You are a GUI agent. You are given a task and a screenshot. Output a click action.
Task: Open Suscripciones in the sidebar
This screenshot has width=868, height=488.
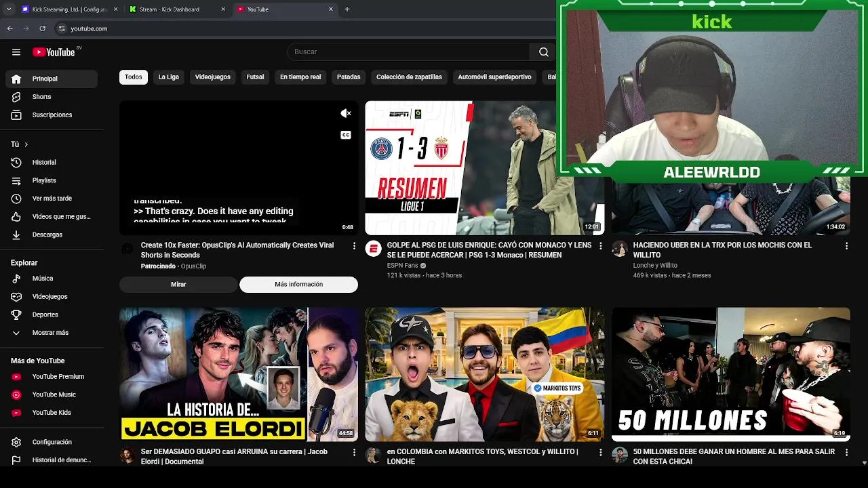coord(52,115)
